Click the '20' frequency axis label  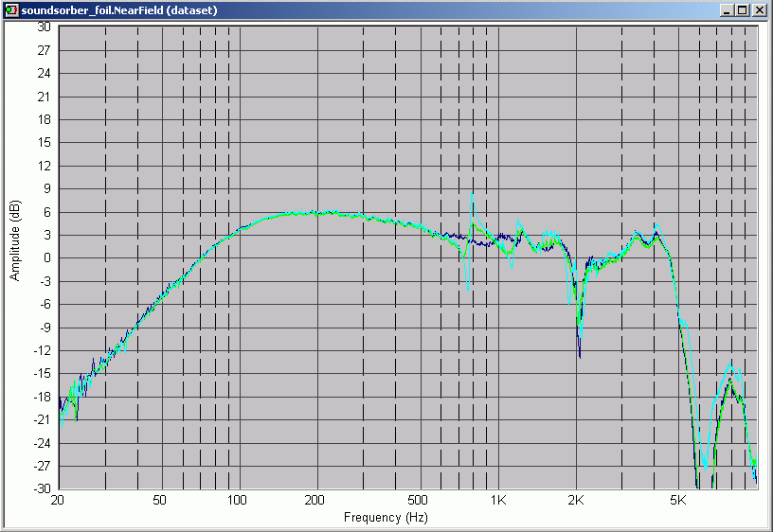coord(57,500)
